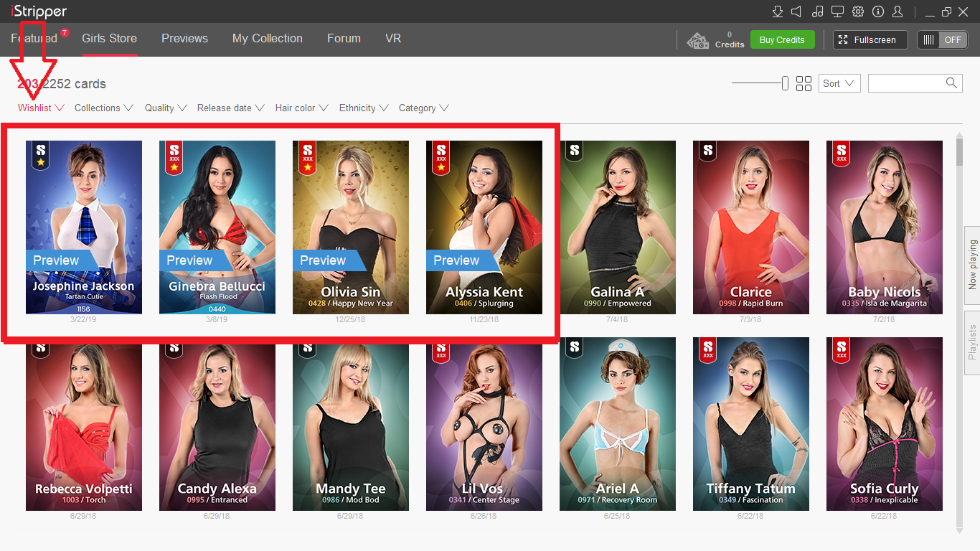Screen dimensions: 980x551
Task: Click the speaker volume icon
Action: point(796,11)
